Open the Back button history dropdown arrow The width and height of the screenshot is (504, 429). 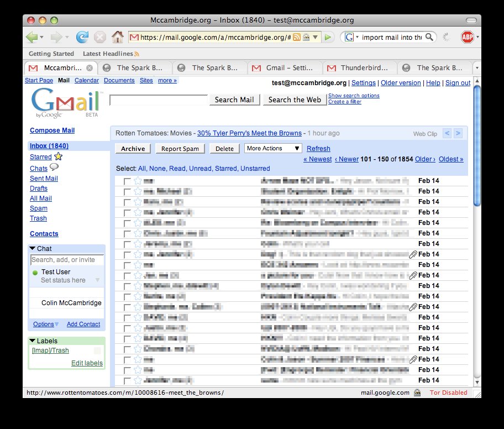tap(41, 37)
